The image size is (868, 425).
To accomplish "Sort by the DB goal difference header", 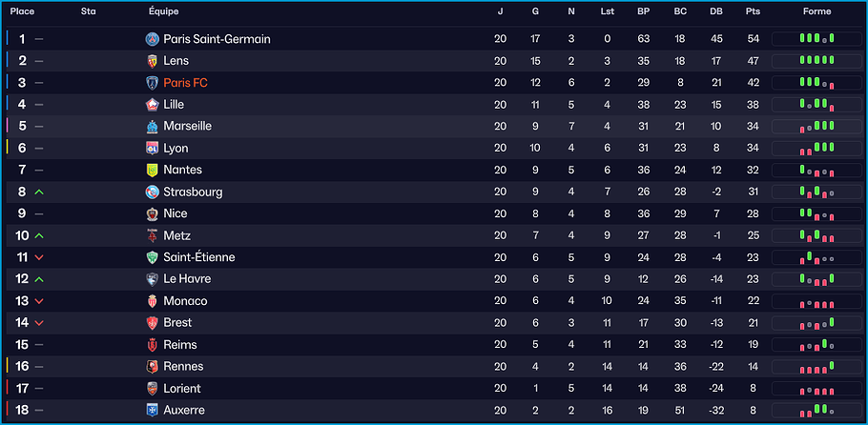I will click(x=716, y=11).
